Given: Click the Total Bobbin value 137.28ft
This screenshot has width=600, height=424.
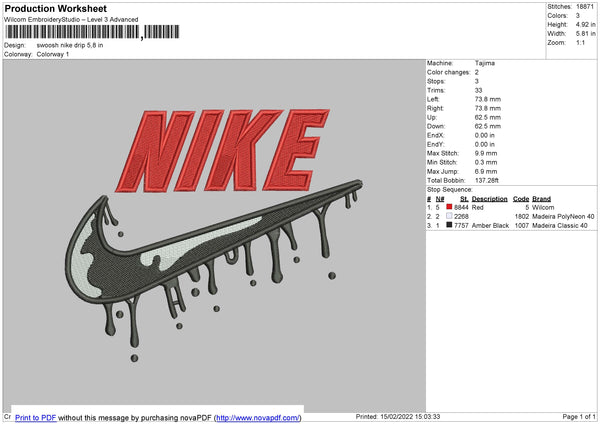Looking at the screenshot, I should point(486,180).
